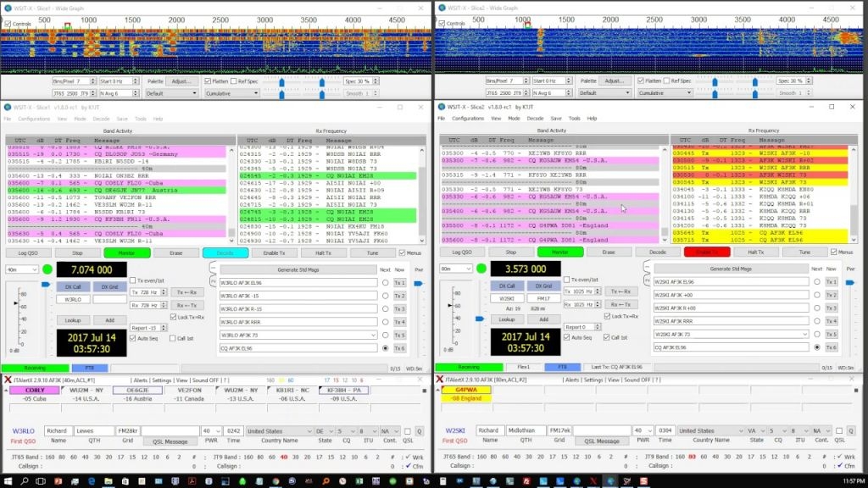Screen dimensions: 868x488
Task: Click DX Call field showing W3RLO
Action: (73, 299)
